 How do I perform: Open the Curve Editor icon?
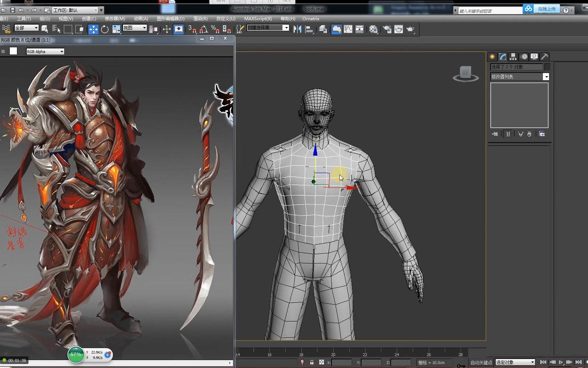click(348, 29)
